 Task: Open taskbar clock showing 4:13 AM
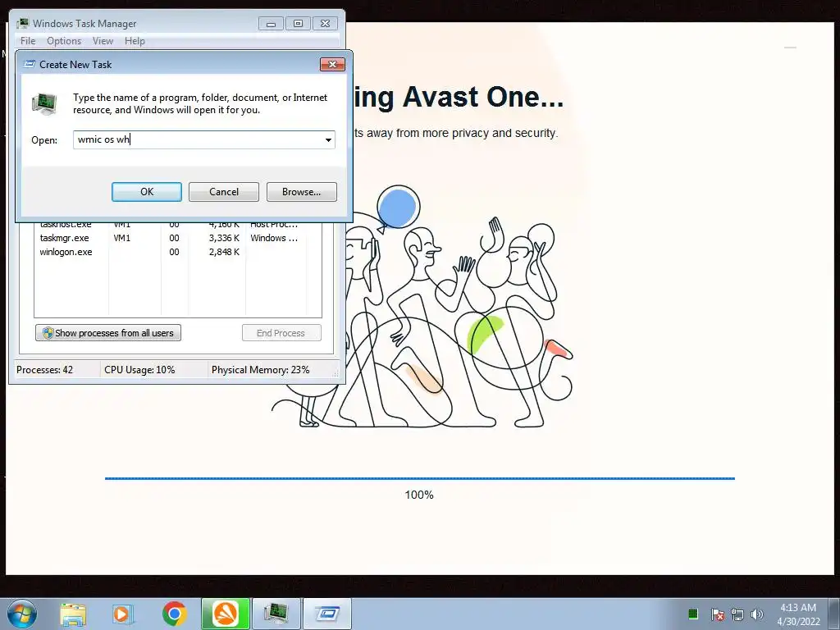[x=798, y=614]
